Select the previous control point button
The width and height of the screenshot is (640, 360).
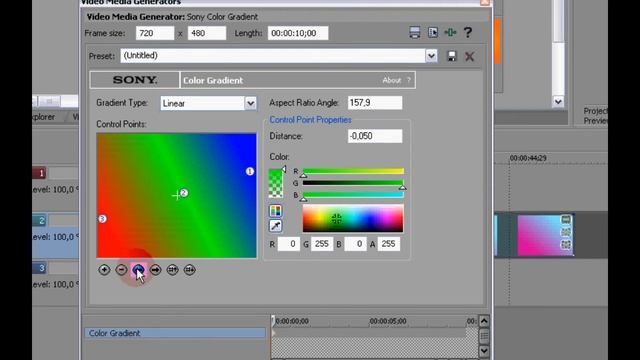[138, 270]
